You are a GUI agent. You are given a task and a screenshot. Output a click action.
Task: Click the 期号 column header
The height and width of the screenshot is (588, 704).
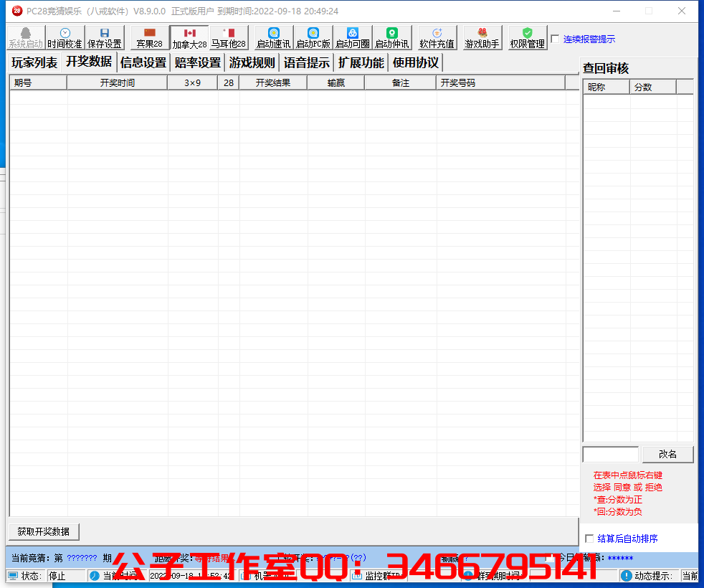point(39,83)
